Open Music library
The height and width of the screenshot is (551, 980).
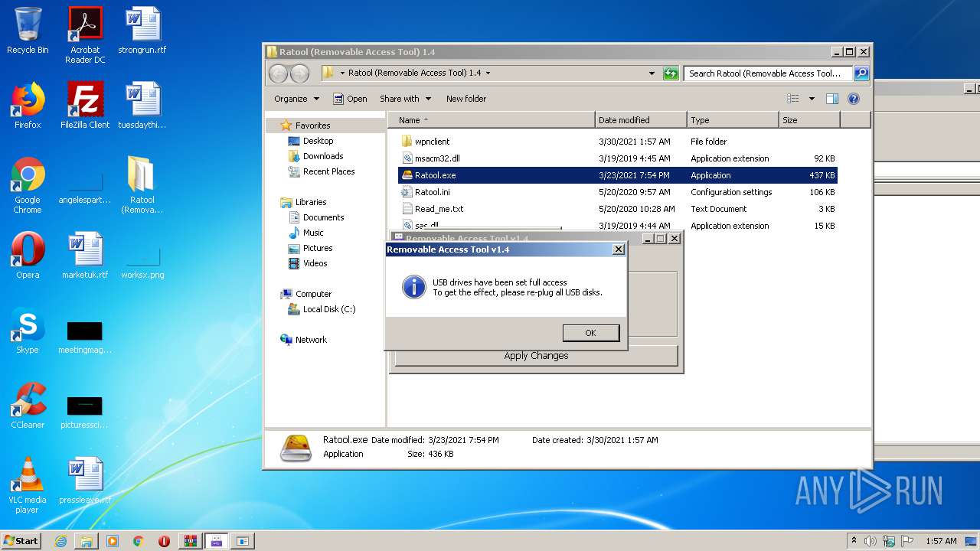[x=312, y=233]
